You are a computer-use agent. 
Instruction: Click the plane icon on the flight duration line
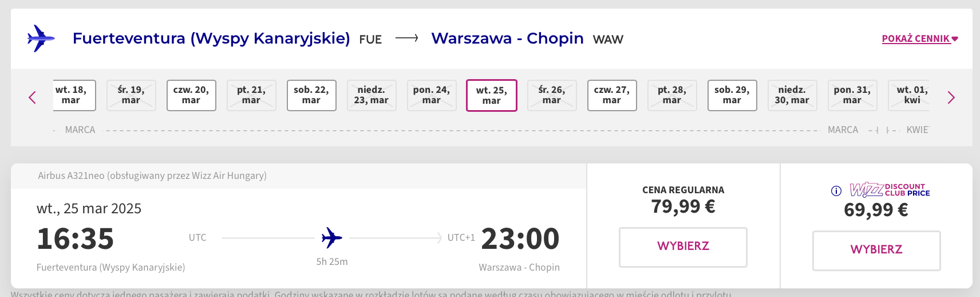331,237
